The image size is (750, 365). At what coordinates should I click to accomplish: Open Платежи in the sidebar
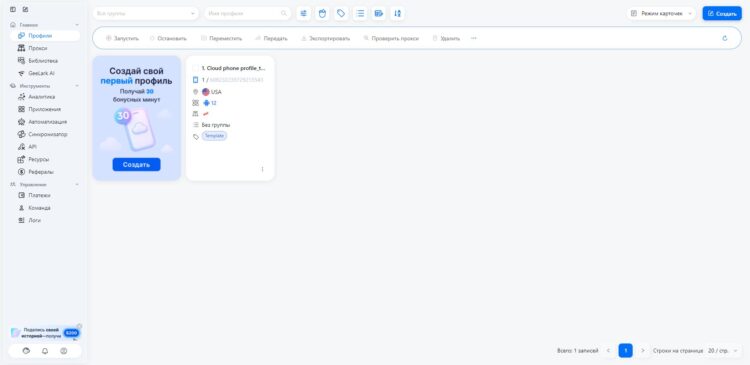[x=44, y=196]
